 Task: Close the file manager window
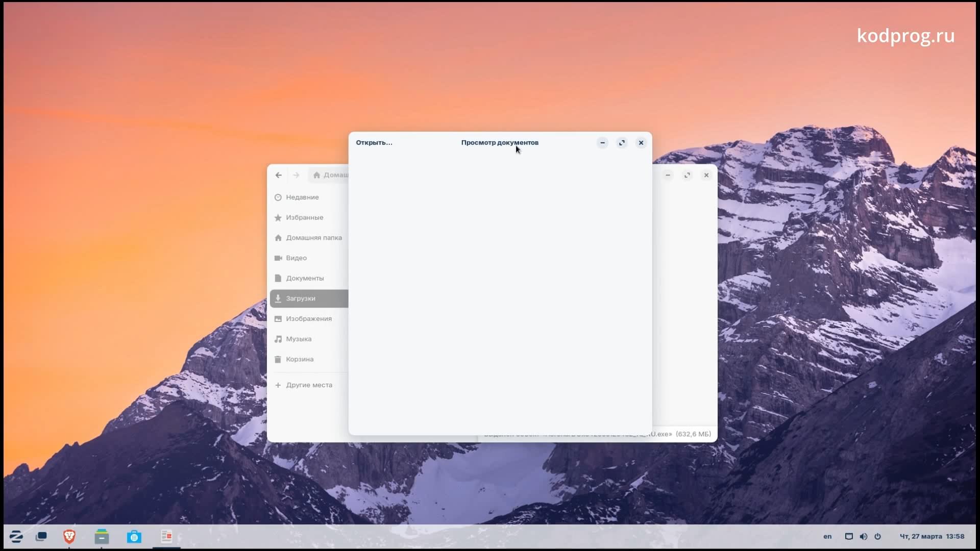coord(706,175)
